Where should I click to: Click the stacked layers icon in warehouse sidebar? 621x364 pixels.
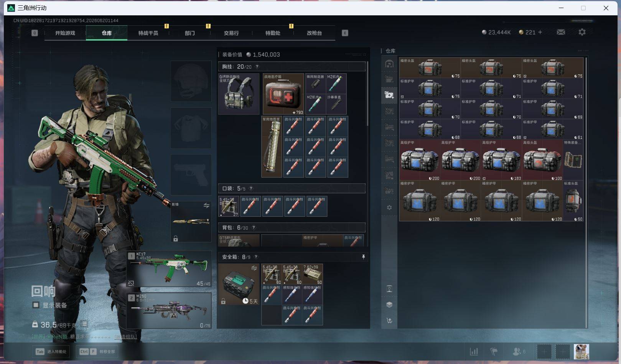pos(389,305)
